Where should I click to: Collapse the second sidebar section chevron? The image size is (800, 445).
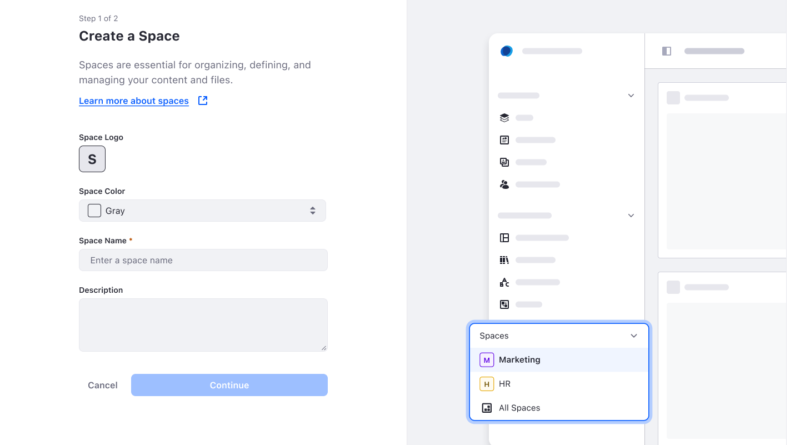(631, 215)
